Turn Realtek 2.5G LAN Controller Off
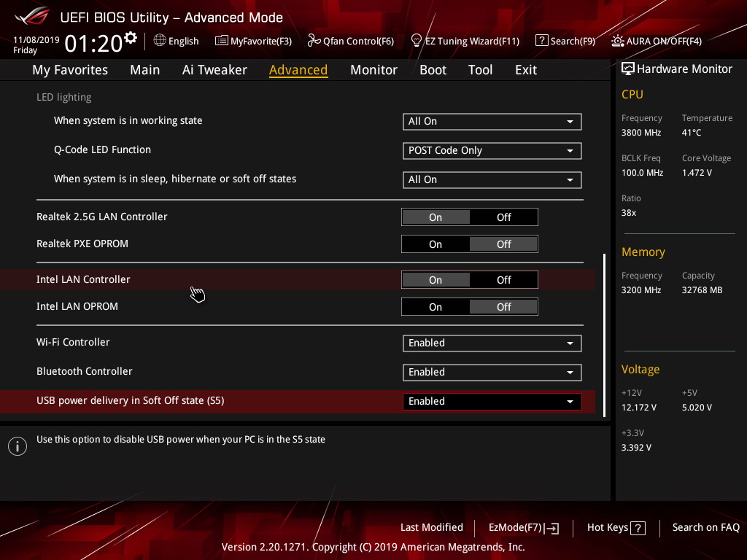The height and width of the screenshot is (560, 747). pyautogui.click(x=503, y=217)
